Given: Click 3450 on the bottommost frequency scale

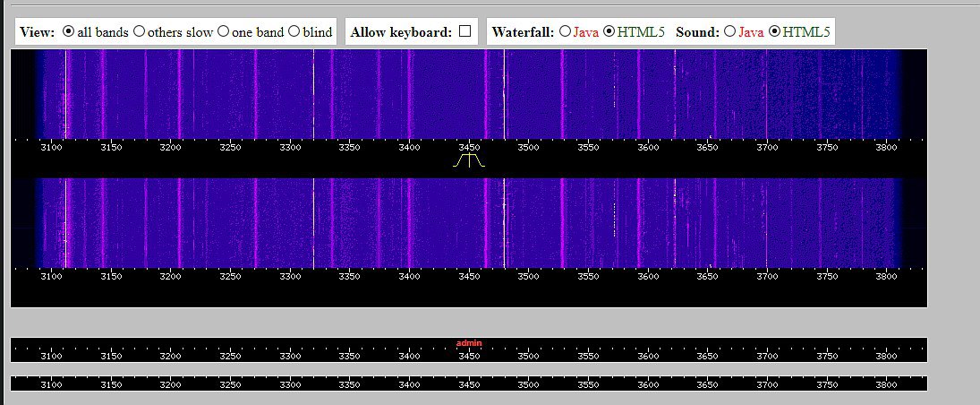Looking at the screenshot, I should [469, 385].
